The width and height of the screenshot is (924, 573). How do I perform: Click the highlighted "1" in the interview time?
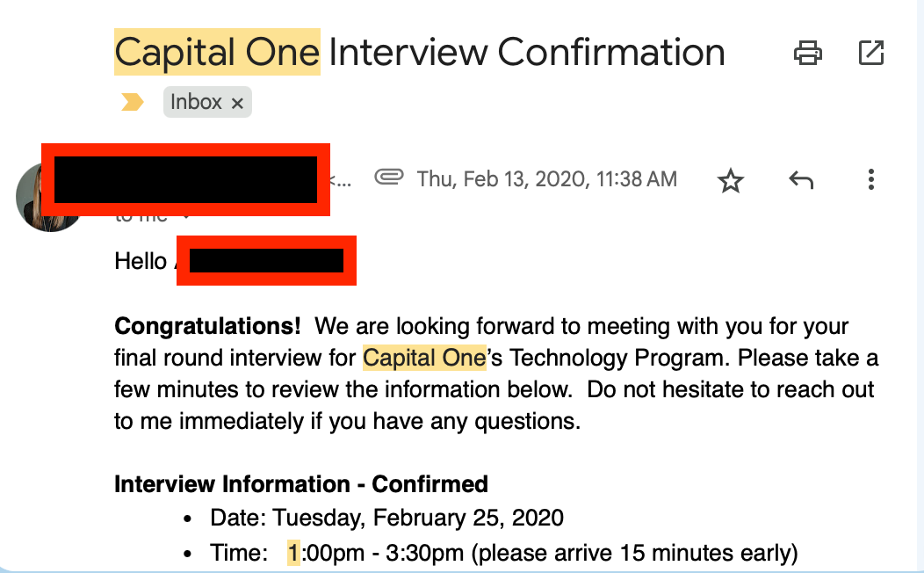(293, 553)
